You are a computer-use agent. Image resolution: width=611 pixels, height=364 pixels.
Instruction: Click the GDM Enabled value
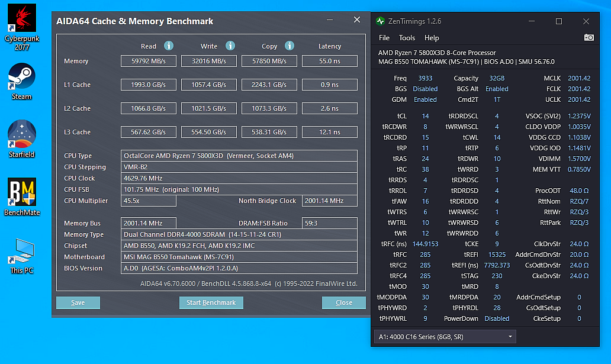point(425,99)
